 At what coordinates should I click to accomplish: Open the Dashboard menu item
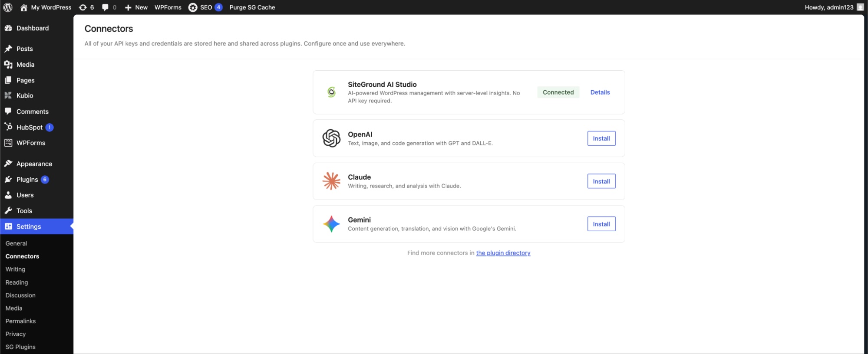point(33,28)
